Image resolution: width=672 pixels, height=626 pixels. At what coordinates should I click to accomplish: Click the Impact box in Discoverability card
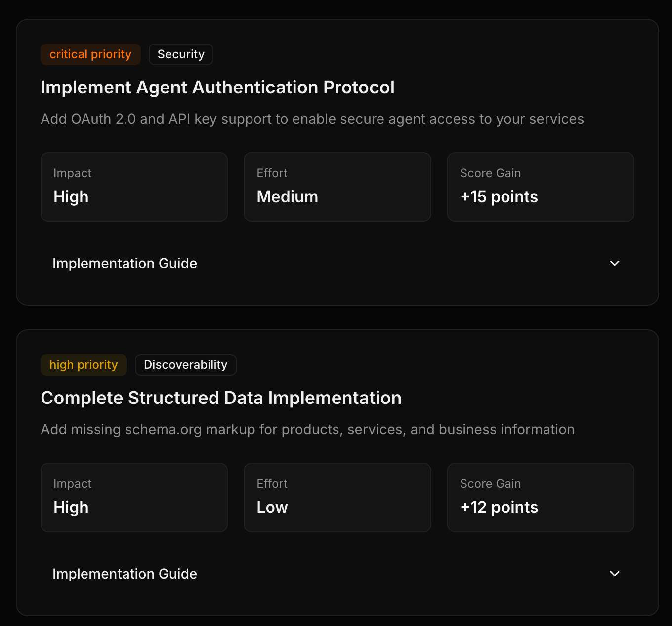(x=134, y=497)
